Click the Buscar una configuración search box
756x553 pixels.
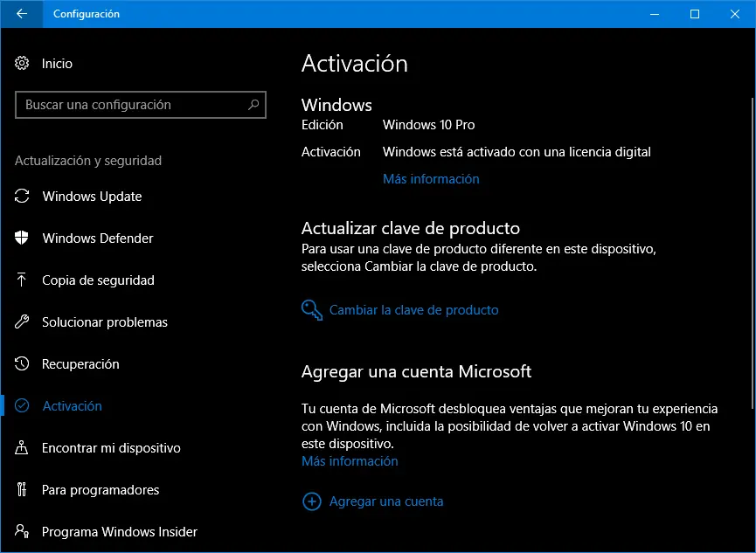click(x=141, y=105)
